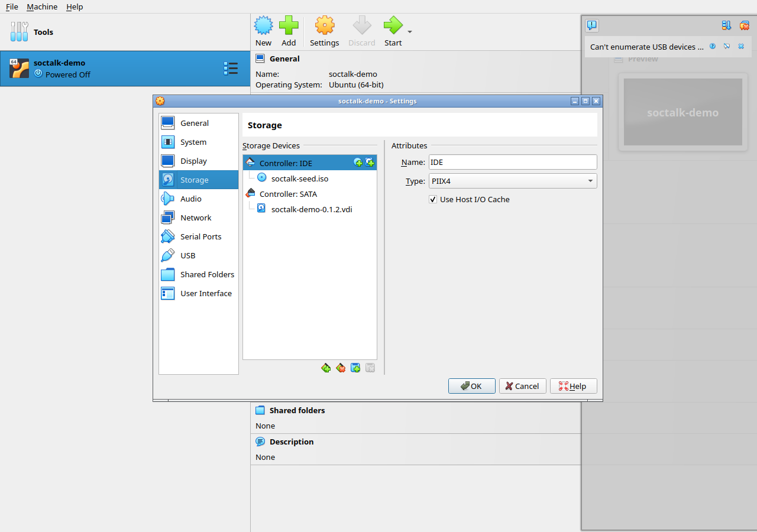Click the notification center speech bubble icon
Viewport: 757px width, 532px height.
(x=592, y=25)
